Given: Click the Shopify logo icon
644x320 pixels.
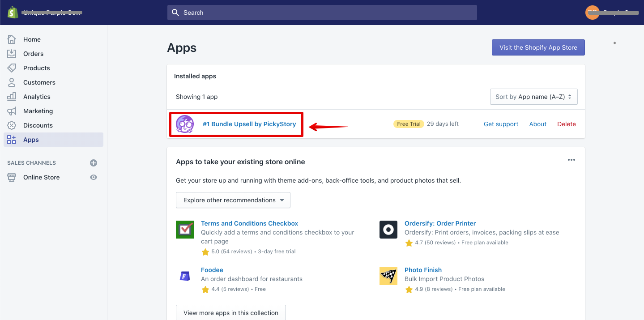Looking at the screenshot, I should [12, 12].
